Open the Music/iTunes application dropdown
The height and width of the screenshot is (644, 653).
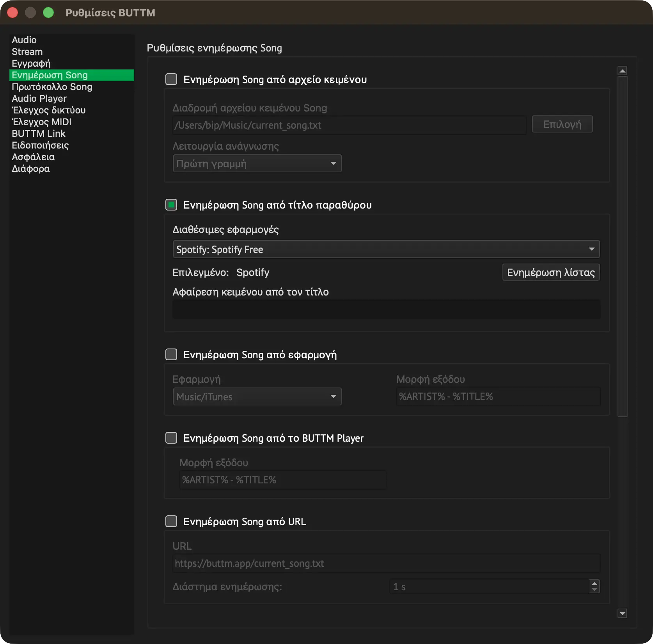257,396
